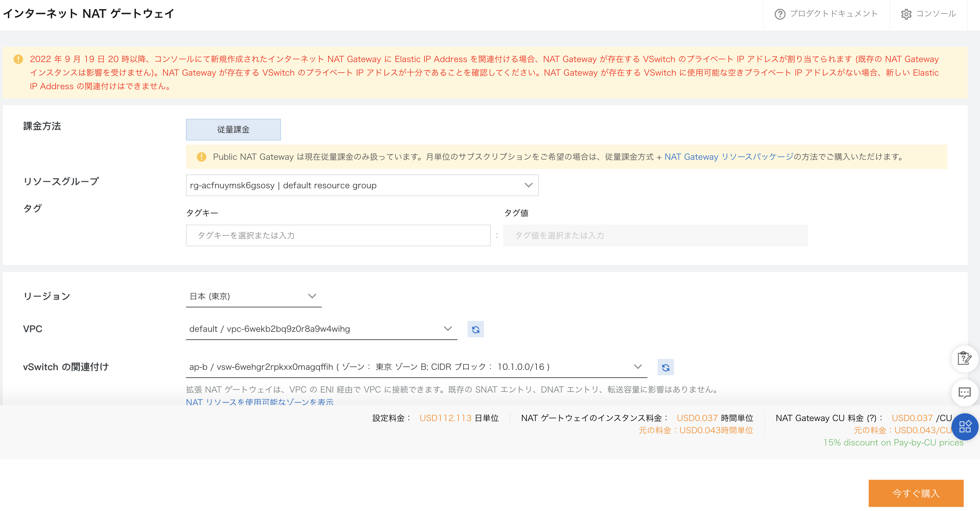Viewport: 980px width, 511px height.
Task: Click the tag key input field
Action: click(x=338, y=235)
